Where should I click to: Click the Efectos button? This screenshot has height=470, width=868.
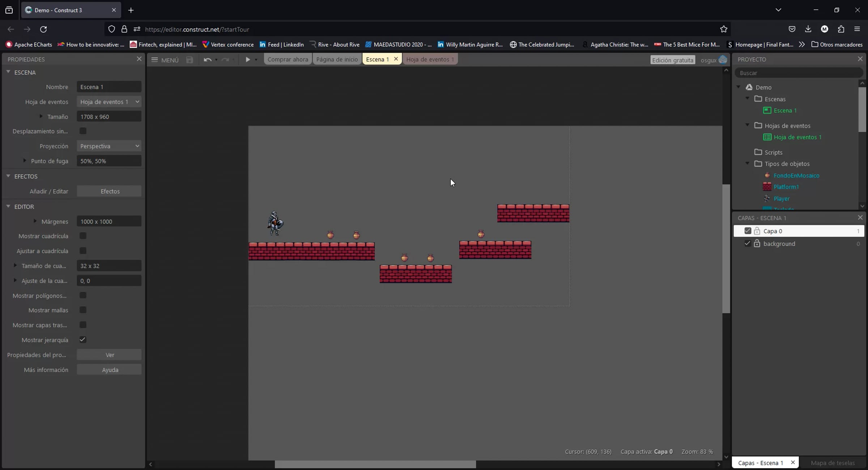(x=110, y=191)
